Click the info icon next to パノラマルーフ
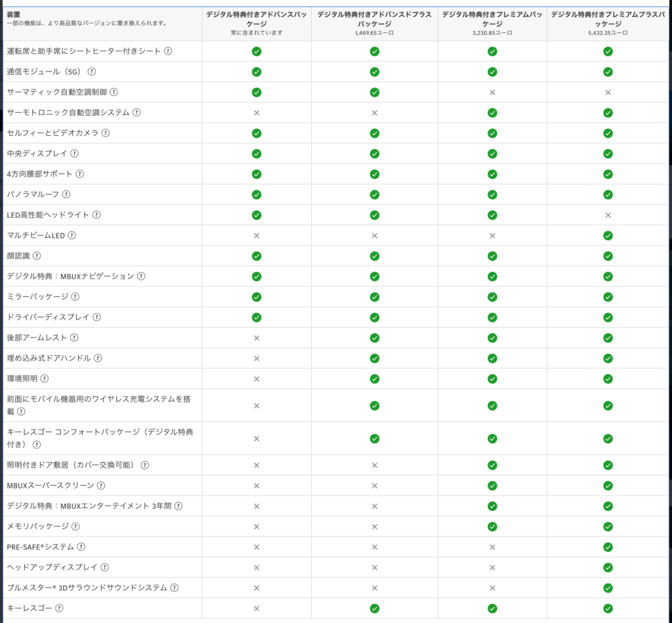672x623 pixels. pyautogui.click(x=66, y=194)
